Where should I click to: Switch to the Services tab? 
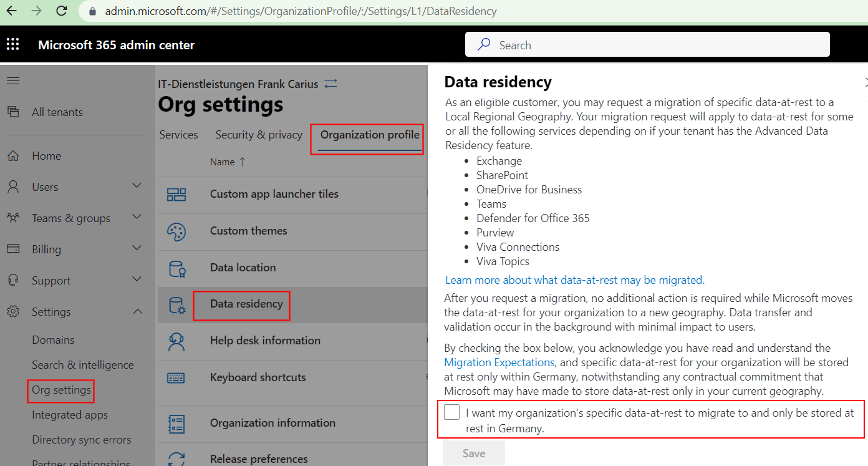[x=178, y=135]
